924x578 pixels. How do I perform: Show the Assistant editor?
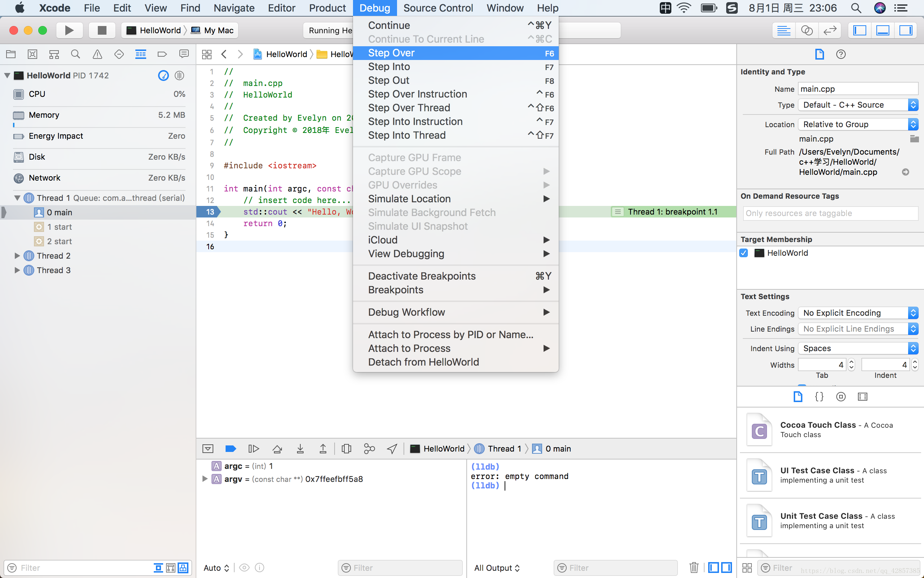coord(806,30)
